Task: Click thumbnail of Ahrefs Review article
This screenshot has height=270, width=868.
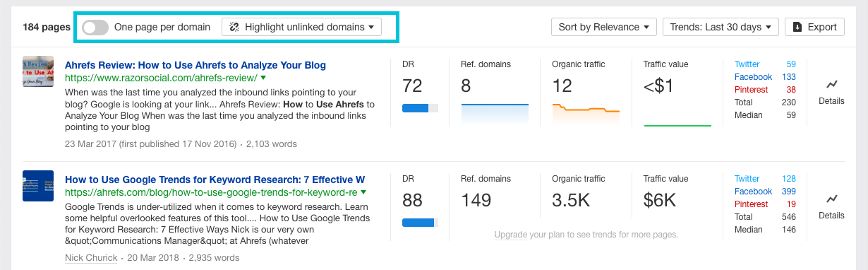Action: pos(38,71)
